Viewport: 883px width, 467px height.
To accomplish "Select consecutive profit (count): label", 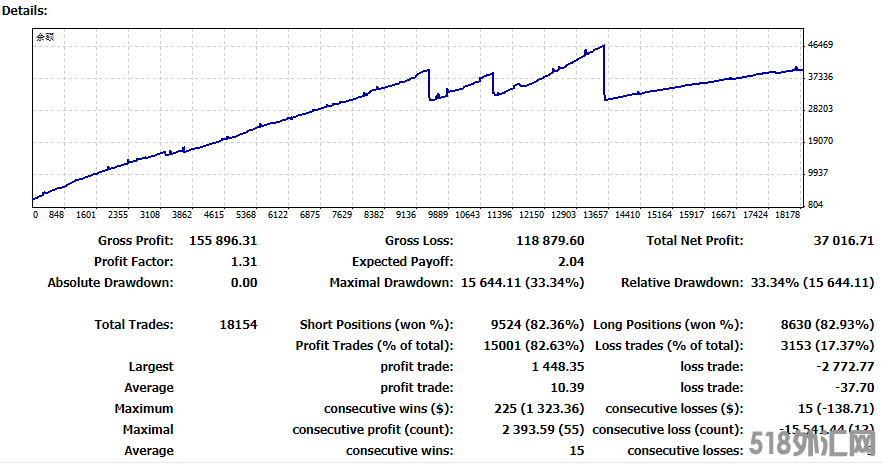I will 373,429.
